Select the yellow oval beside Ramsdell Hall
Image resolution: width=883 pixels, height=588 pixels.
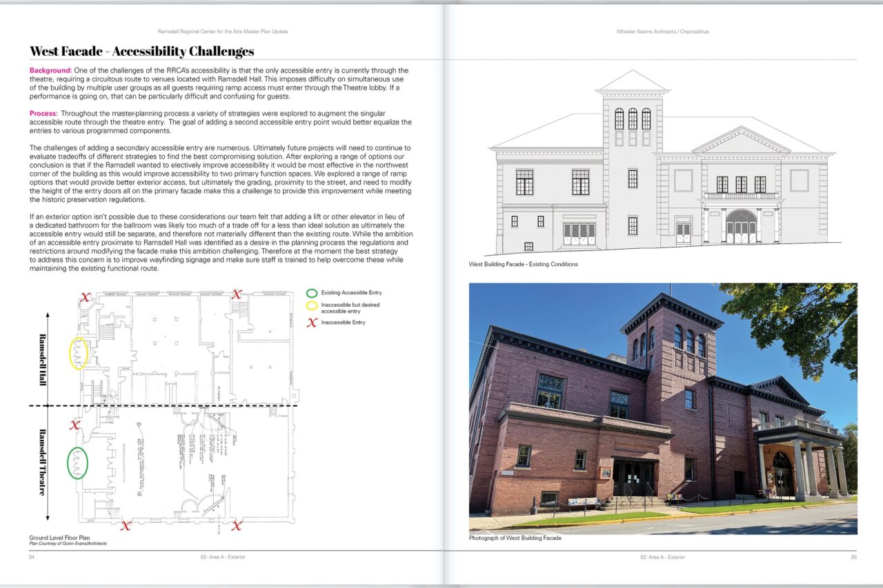click(x=78, y=352)
